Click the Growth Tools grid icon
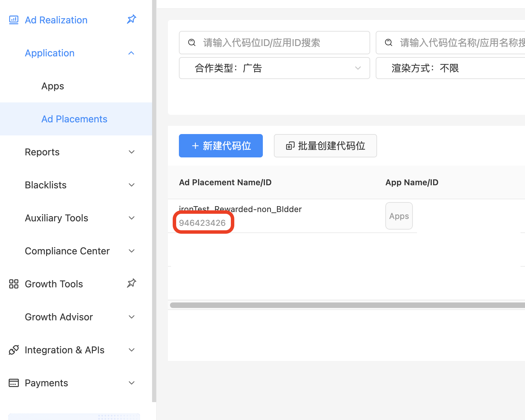 pyautogui.click(x=14, y=284)
